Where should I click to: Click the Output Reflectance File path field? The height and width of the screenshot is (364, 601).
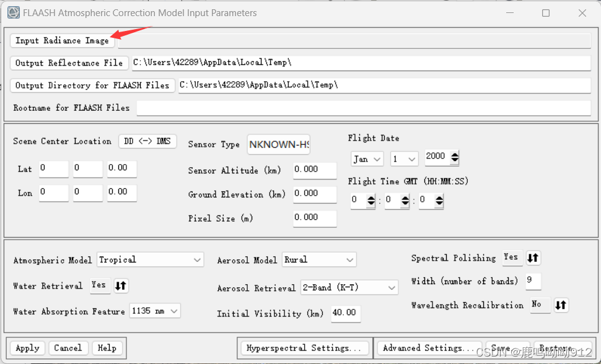coord(361,63)
